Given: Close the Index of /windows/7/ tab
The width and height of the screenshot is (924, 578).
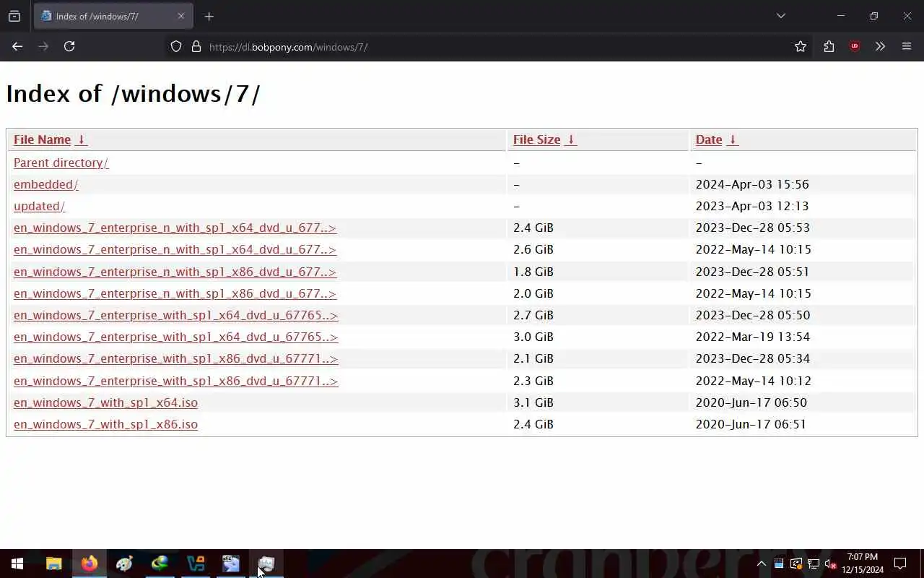Looking at the screenshot, I should pos(181,16).
